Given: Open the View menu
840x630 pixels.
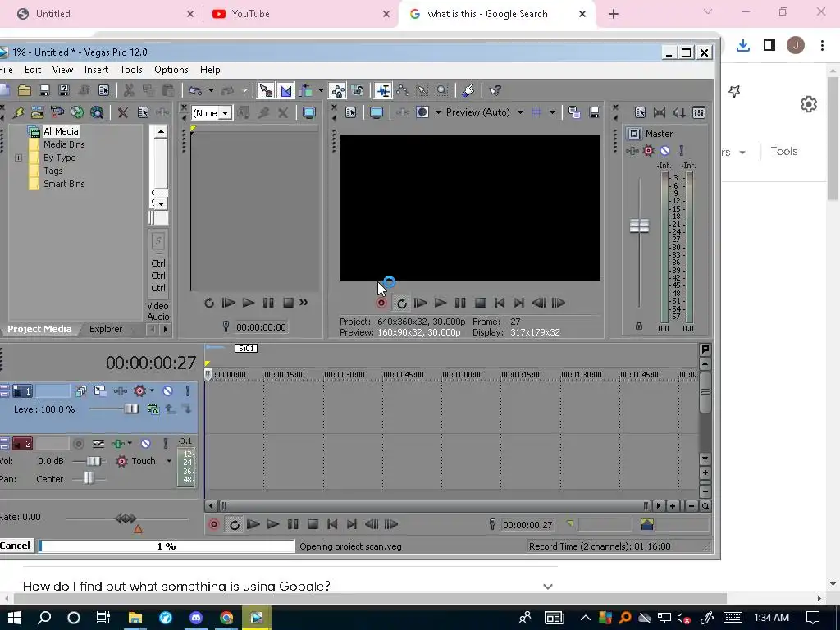Looking at the screenshot, I should [x=62, y=70].
